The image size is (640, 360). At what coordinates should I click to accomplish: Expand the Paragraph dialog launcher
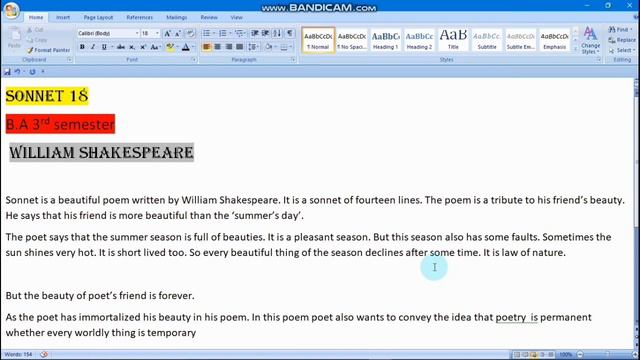293,60
